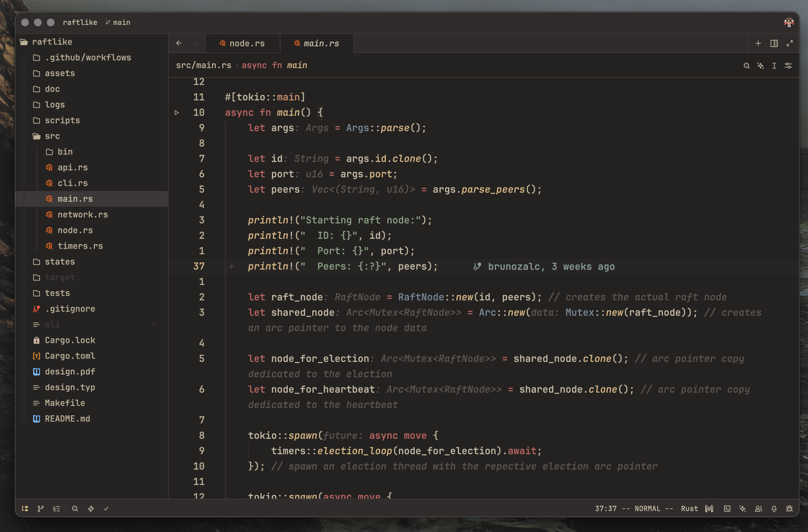808x532 pixels.
Task: Open project search from the status bar
Action: 75,508
